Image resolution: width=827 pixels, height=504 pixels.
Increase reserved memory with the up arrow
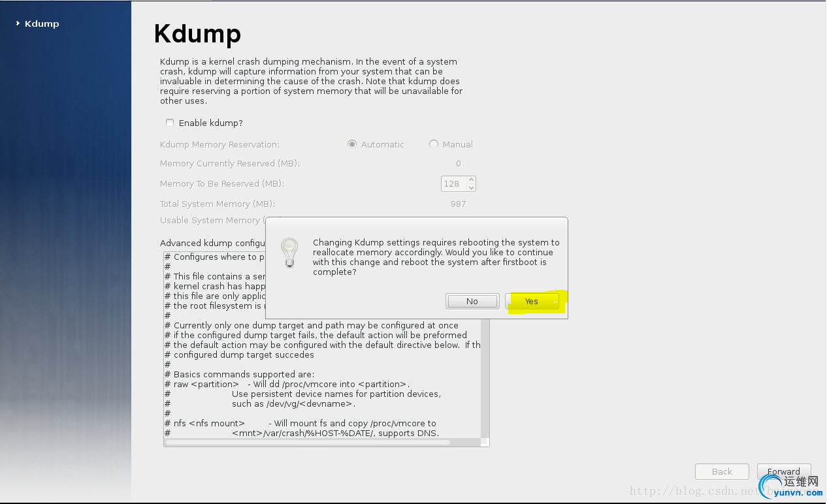[x=472, y=180]
